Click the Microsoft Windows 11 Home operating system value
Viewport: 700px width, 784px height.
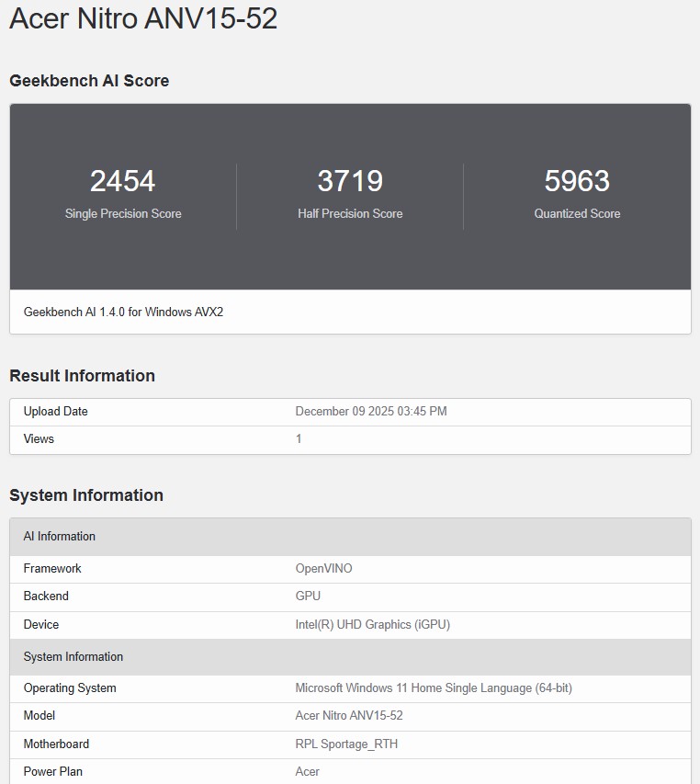pyautogui.click(x=434, y=688)
